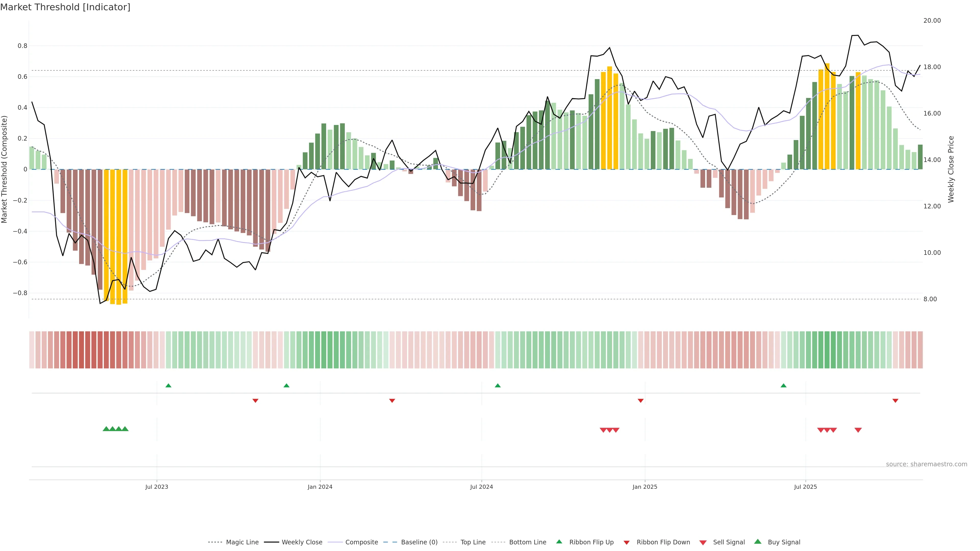Click the Ribbon Flip Up marker before Jan 2024
This screenshot has height=551, width=980.
pos(286,386)
